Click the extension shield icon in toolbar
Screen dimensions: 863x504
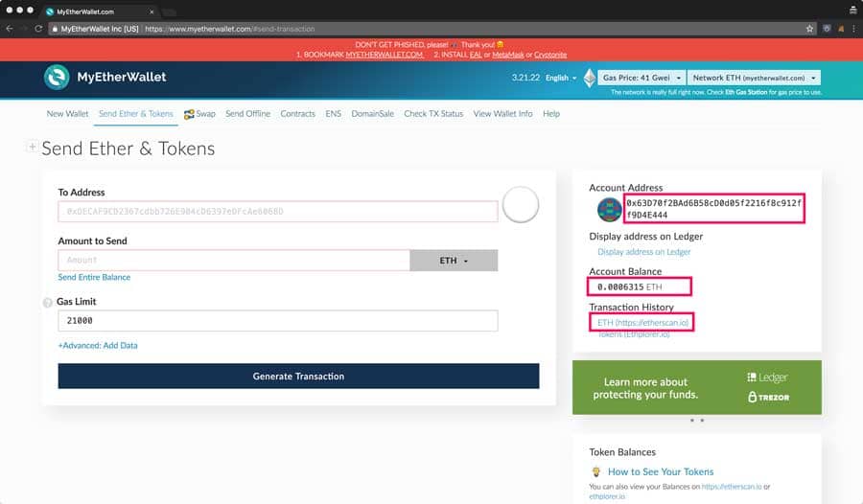827,29
